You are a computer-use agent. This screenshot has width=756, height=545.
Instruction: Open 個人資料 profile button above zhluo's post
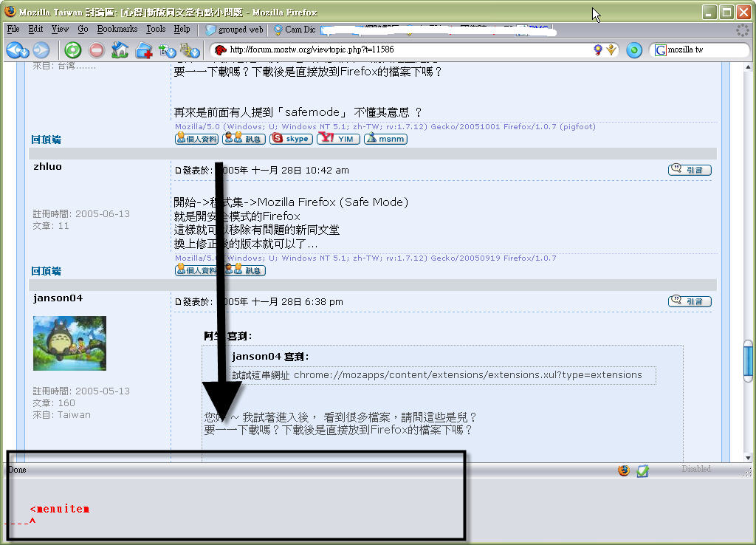196,138
